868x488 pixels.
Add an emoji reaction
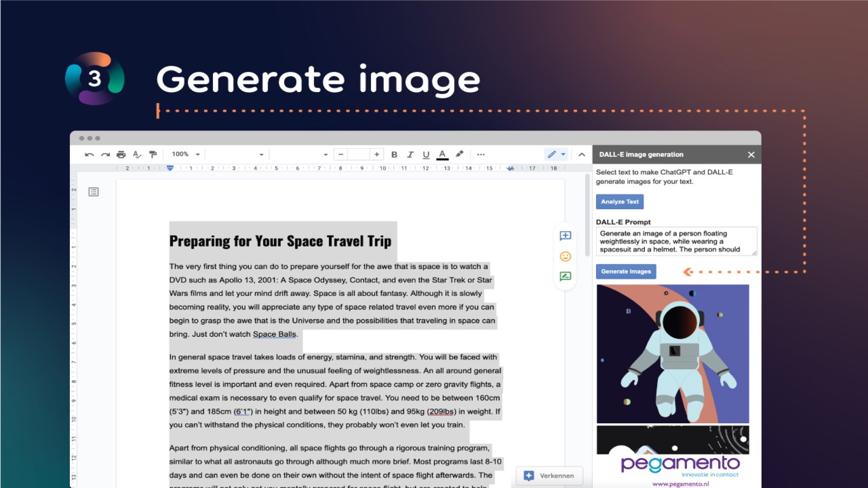point(565,256)
